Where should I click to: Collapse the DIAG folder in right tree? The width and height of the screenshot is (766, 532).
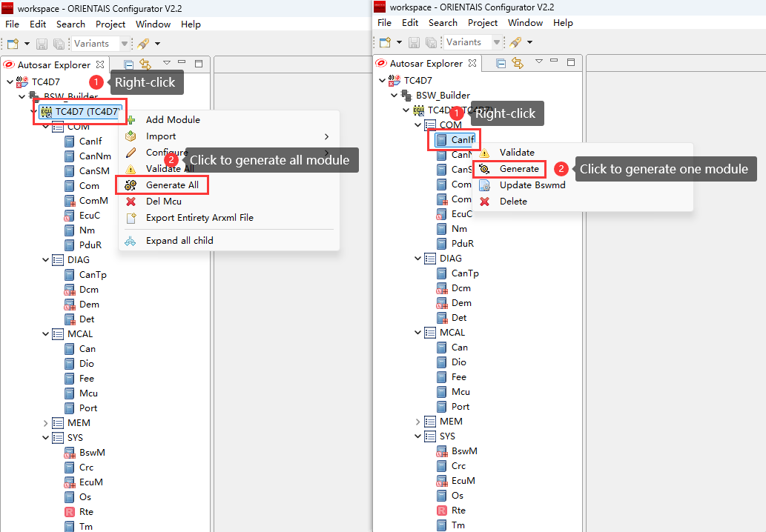click(417, 259)
